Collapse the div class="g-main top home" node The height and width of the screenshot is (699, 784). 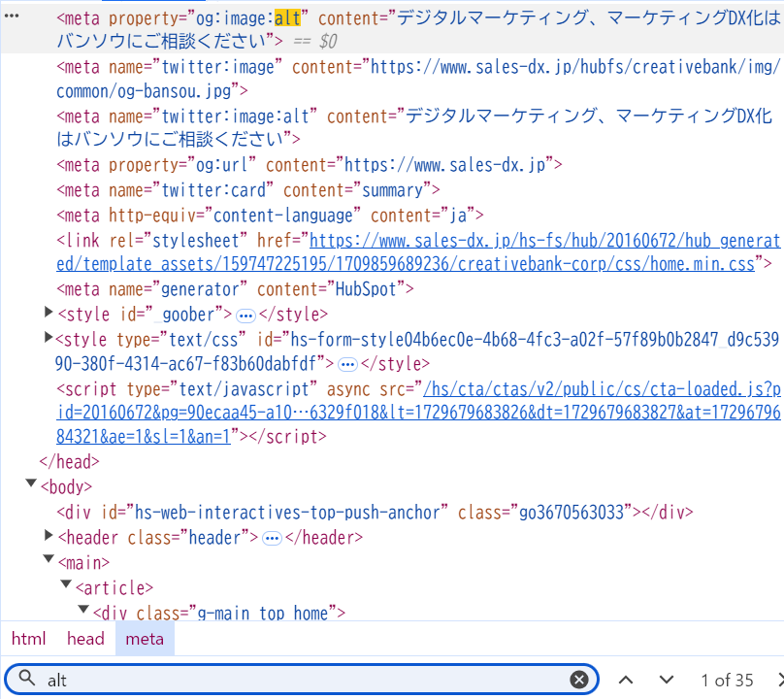pyautogui.click(x=83, y=609)
